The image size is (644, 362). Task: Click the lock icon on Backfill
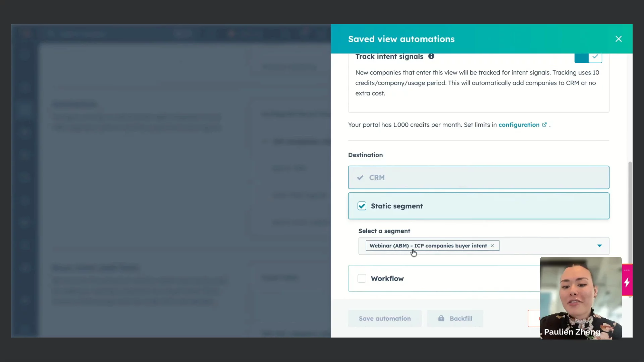(x=441, y=318)
